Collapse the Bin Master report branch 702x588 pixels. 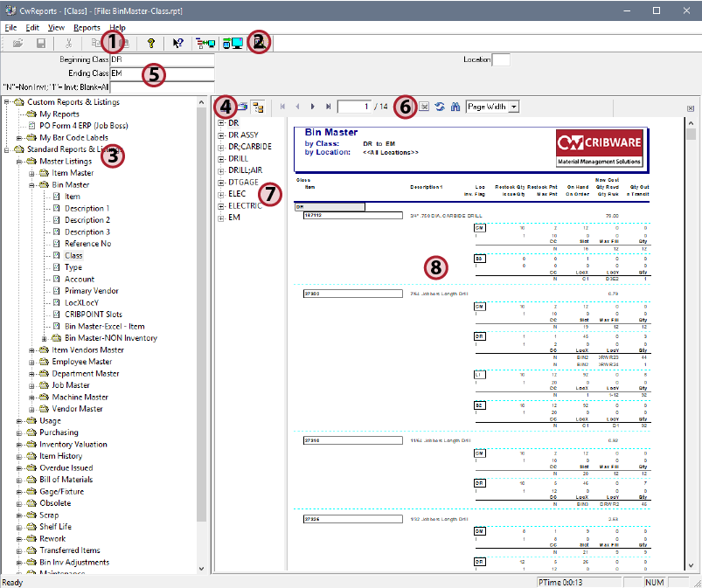[x=30, y=183]
